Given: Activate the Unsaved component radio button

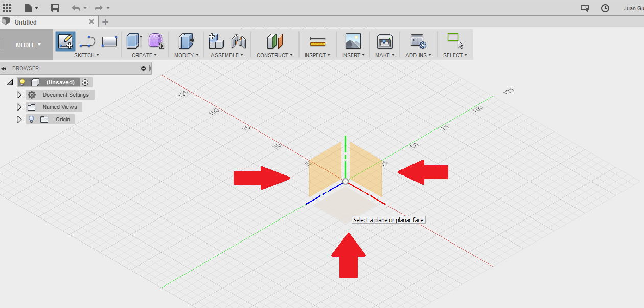Looking at the screenshot, I should (x=85, y=82).
